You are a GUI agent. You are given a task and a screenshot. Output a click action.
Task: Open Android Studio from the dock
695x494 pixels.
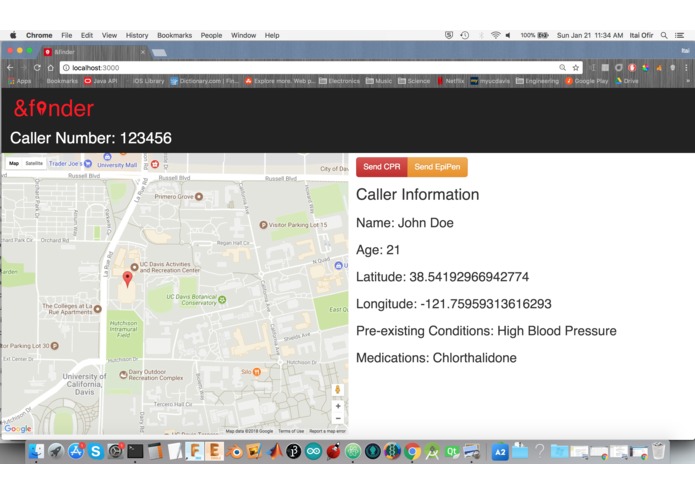coord(432,451)
